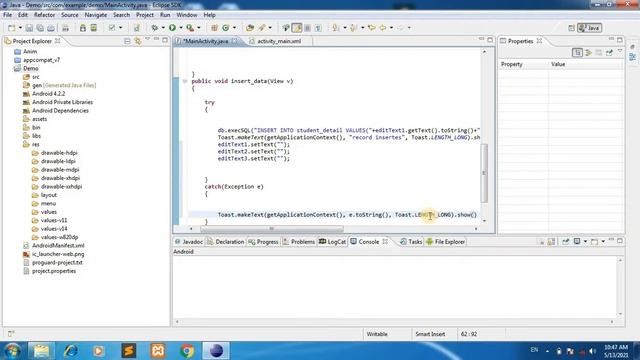The height and width of the screenshot is (360, 640).
Task: Toggle Show Whitespace Characters toolbar icon
Action: click(x=318, y=28)
